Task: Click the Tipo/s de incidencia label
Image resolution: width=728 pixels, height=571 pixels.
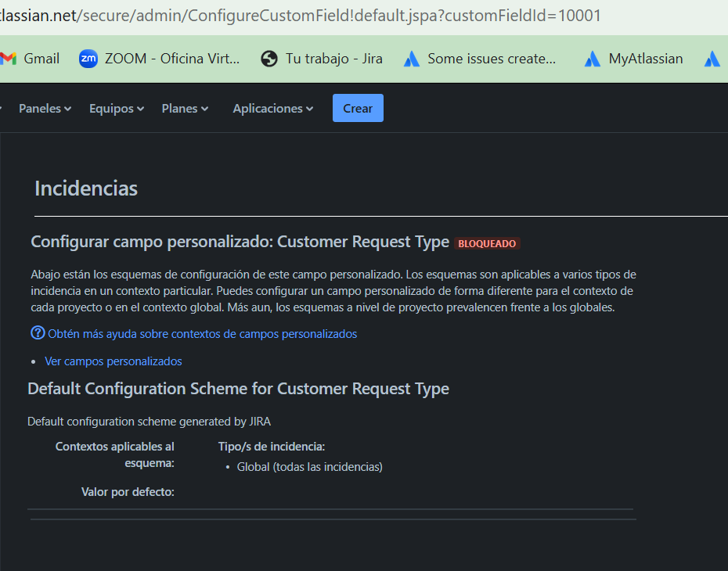Action: pyautogui.click(x=272, y=447)
